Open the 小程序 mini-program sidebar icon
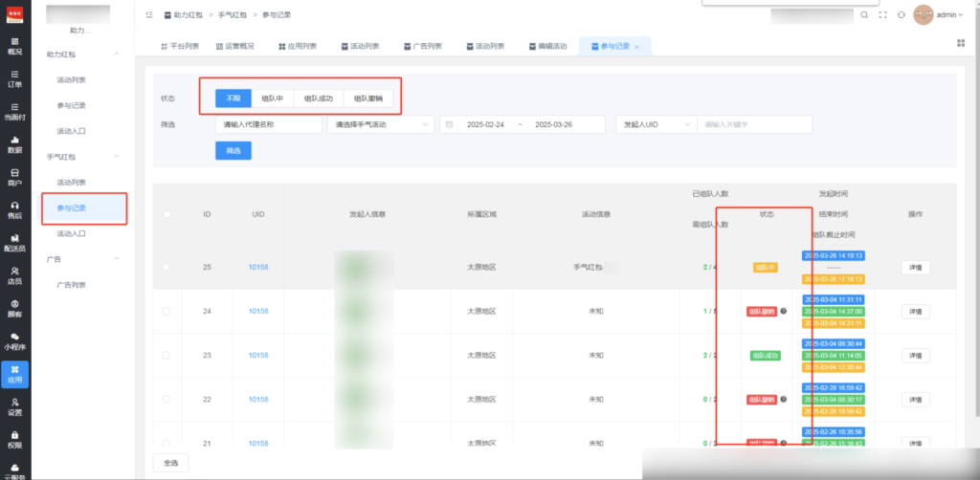 pyautogui.click(x=14, y=340)
